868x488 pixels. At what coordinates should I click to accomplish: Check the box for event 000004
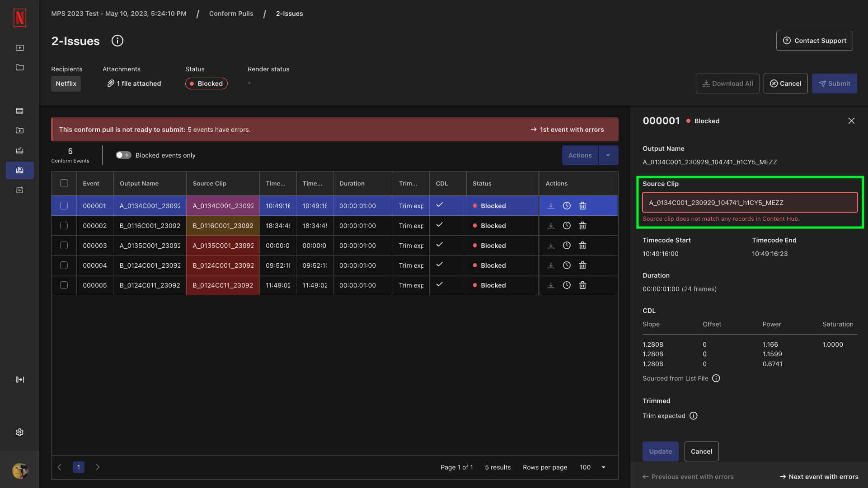coord(64,265)
